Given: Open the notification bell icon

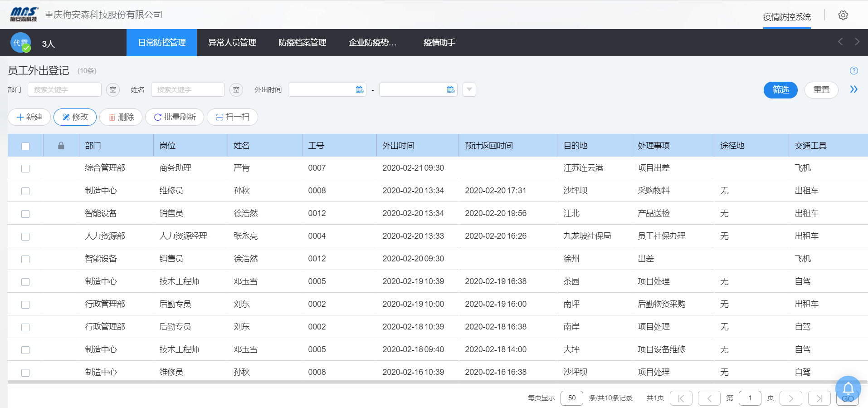Looking at the screenshot, I should coord(848,388).
